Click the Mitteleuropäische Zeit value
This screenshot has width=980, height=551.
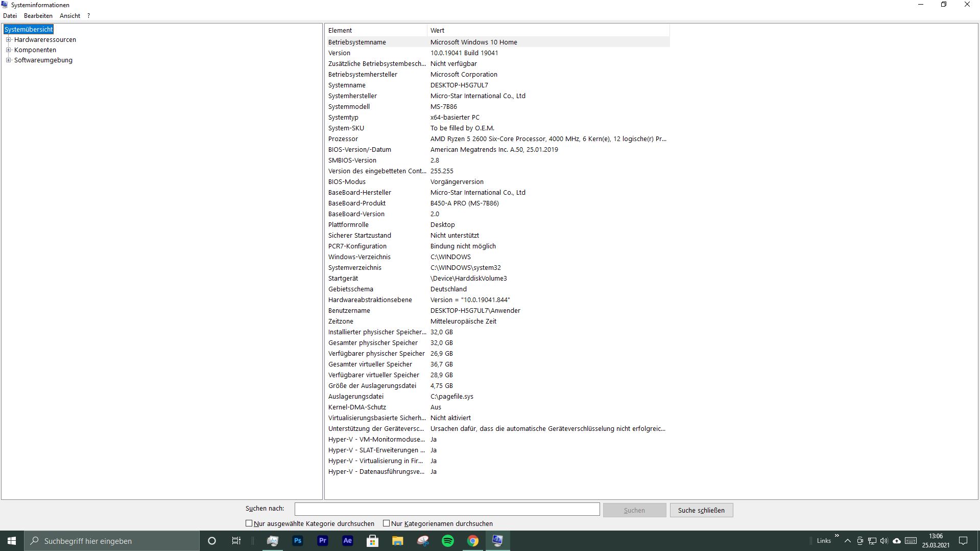point(463,322)
